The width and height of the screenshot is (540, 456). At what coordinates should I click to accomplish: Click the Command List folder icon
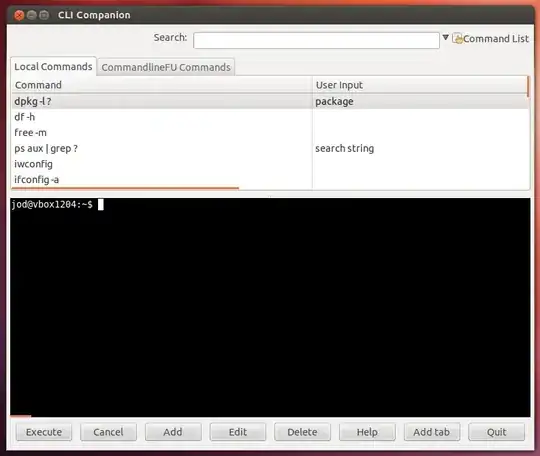click(x=458, y=39)
